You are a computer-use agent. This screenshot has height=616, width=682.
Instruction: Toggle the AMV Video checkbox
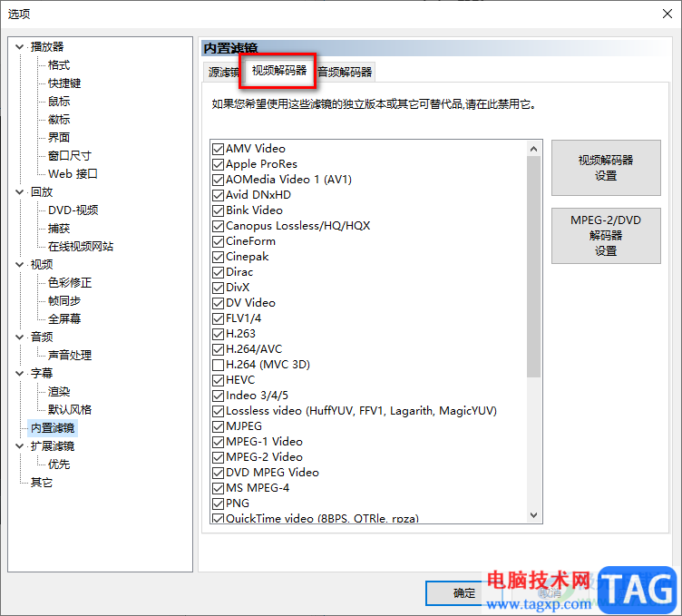coord(218,149)
